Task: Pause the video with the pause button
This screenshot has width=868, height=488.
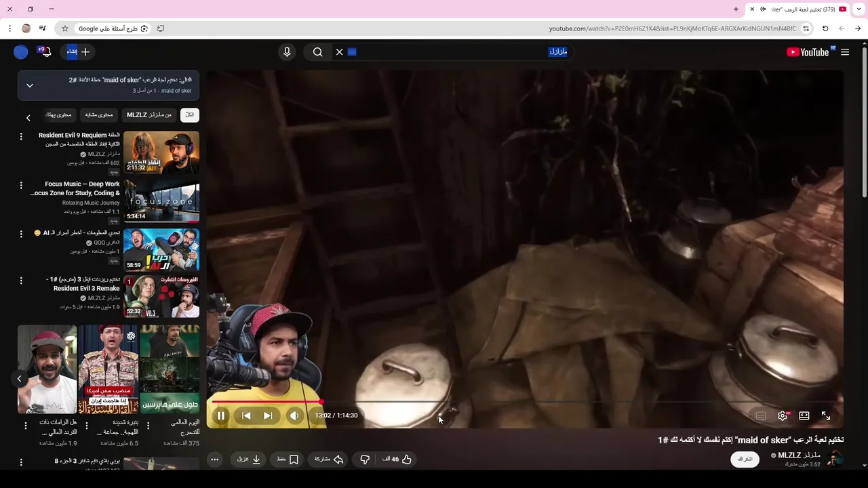Action: click(x=220, y=415)
